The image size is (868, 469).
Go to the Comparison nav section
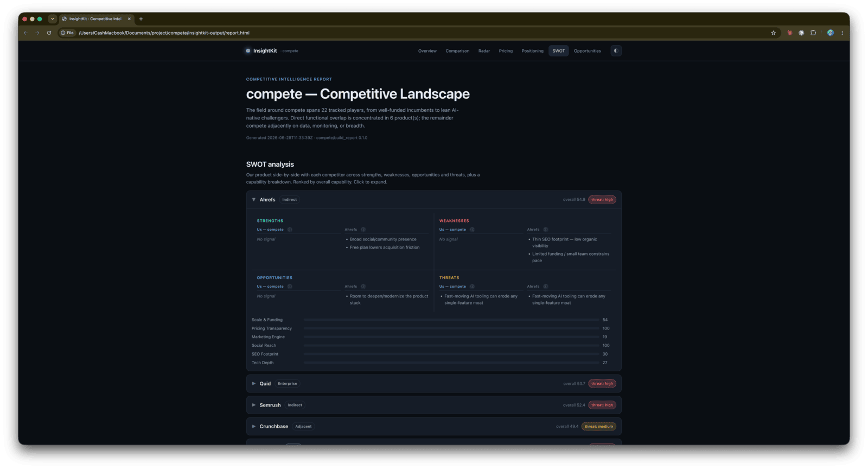pyautogui.click(x=457, y=51)
